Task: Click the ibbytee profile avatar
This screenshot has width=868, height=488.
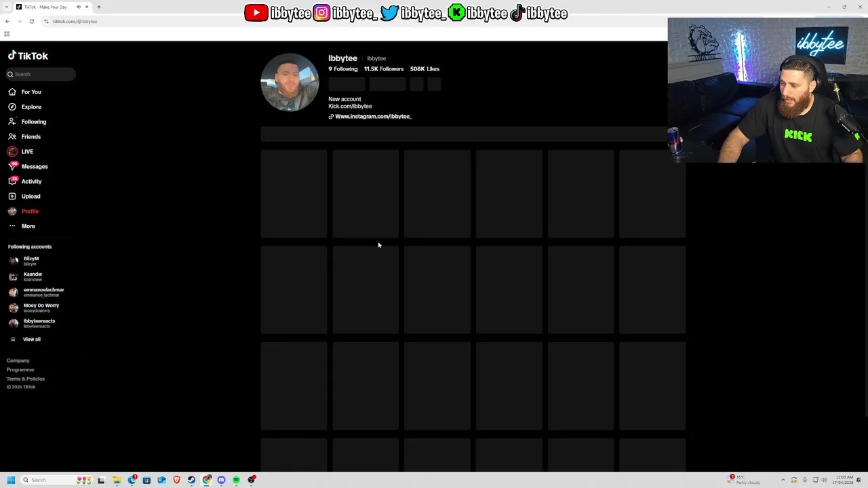Action: (290, 82)
